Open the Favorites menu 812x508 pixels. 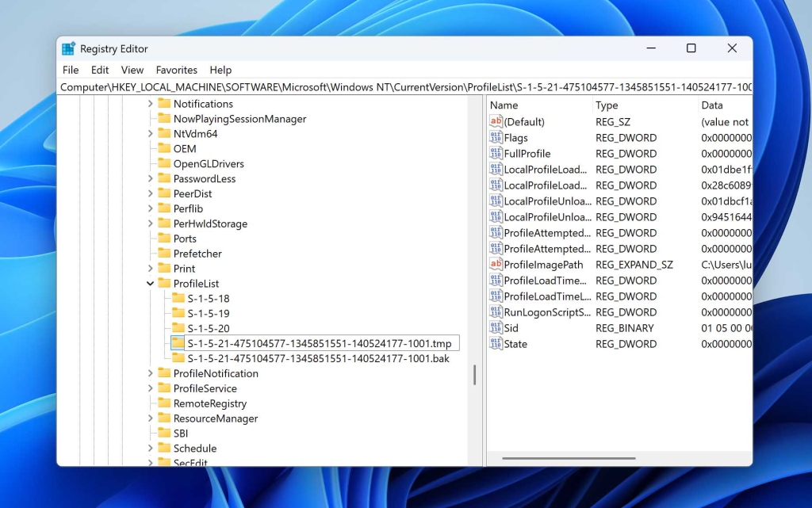[x=176, y=70]
